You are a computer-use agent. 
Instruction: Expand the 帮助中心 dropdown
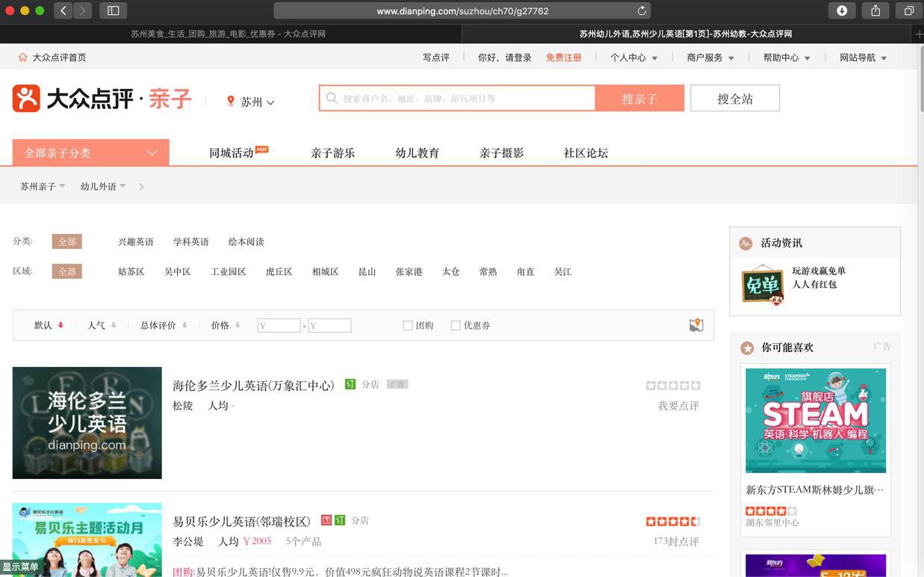(x=787, y=58)
